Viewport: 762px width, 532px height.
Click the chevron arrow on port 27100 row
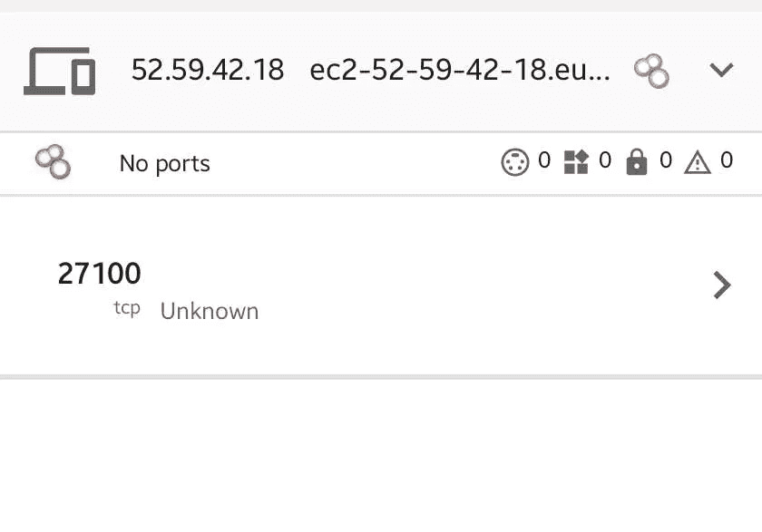(x=722, y=285)
